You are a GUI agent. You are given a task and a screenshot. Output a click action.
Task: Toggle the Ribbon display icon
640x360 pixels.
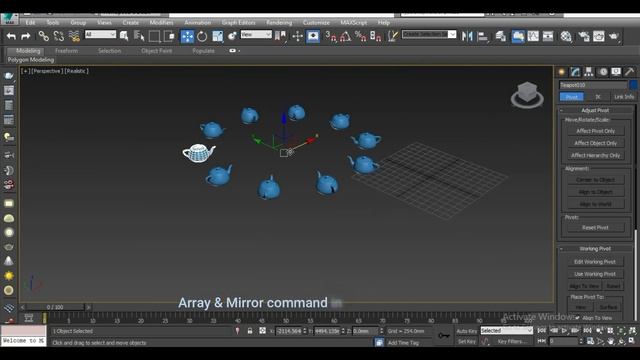(518, 36)
